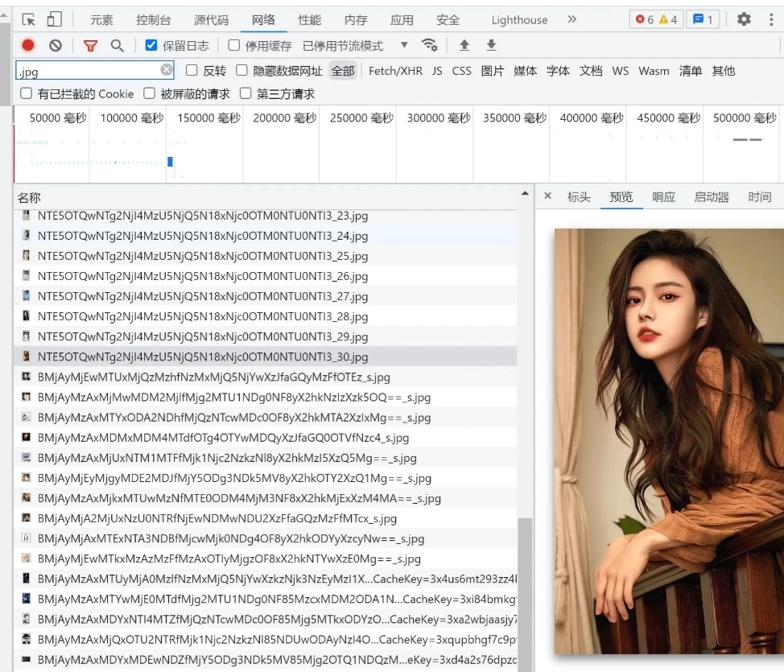Click the sort arrow in the 名称 column header
Screen dimensions: 784x672
click(x=525, y=194)
